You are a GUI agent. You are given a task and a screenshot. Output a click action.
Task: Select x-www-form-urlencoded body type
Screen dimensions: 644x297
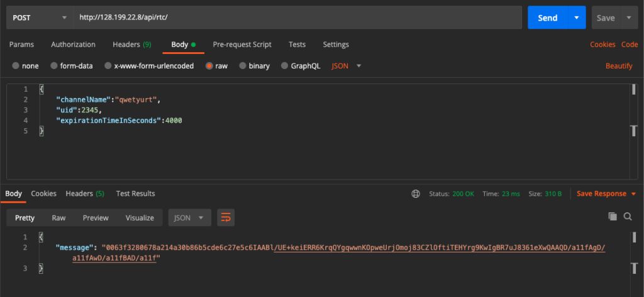(149, 66)
